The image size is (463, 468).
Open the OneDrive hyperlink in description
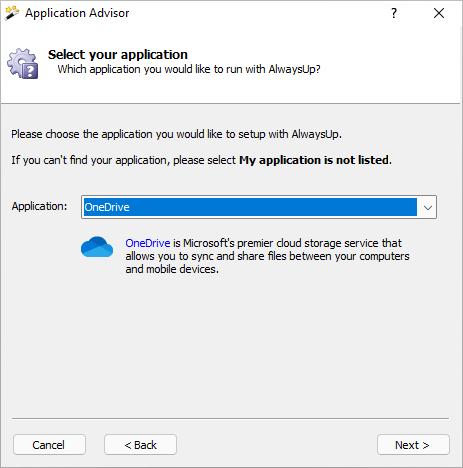148,243
